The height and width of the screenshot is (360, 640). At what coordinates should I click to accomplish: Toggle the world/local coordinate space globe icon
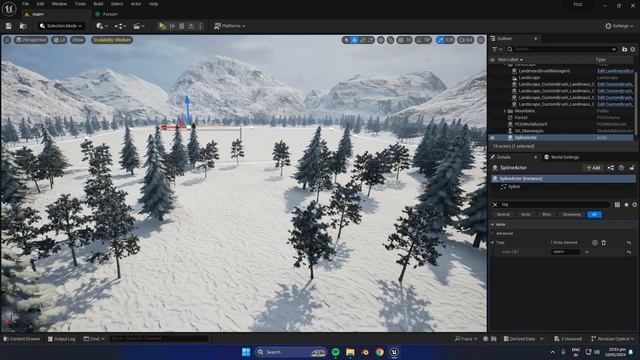381,40
